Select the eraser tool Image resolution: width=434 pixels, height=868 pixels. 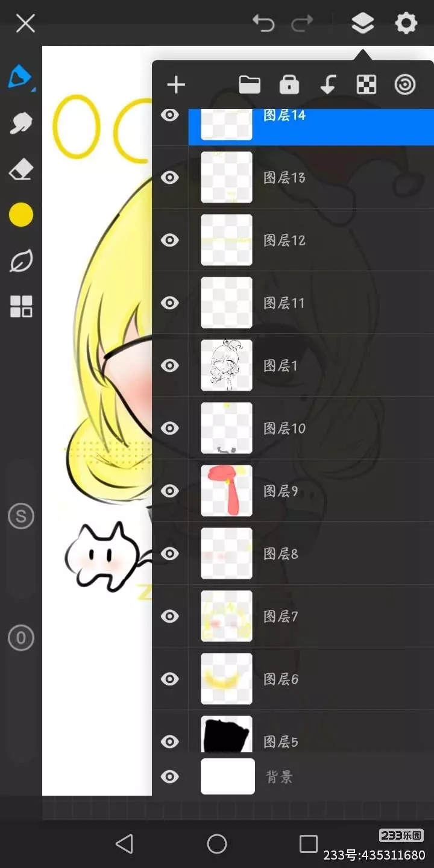pyautogui.click(x=21, y=170)
